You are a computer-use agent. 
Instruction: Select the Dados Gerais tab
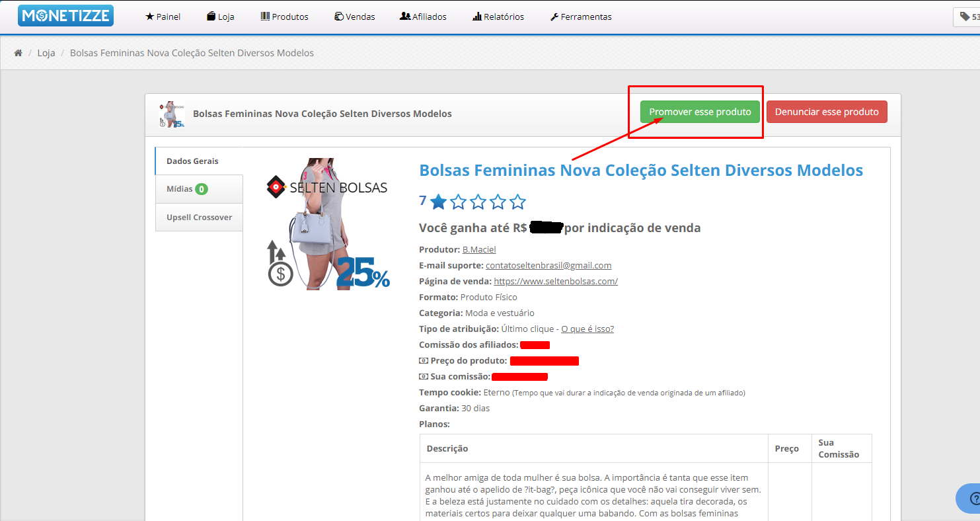199,161
